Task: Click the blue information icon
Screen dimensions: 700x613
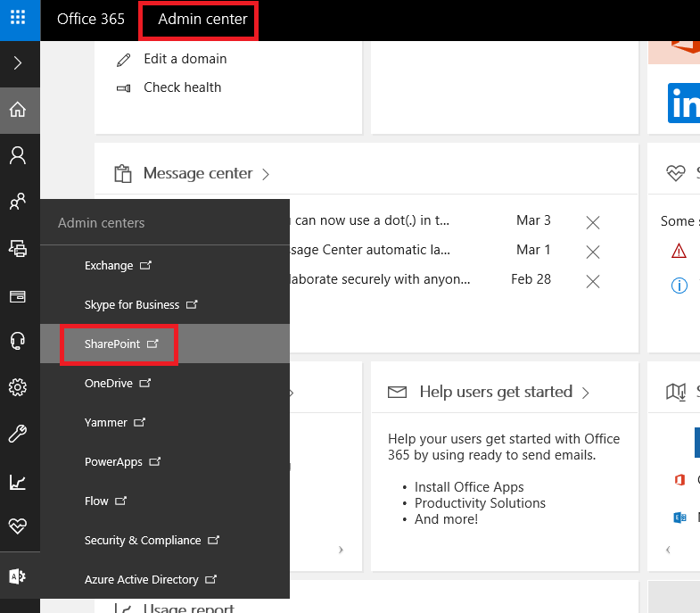Action: 679,285
